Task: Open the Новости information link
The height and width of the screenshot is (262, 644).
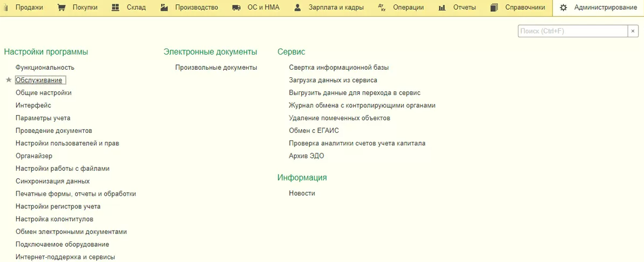Action: click(x=302, y=193)
